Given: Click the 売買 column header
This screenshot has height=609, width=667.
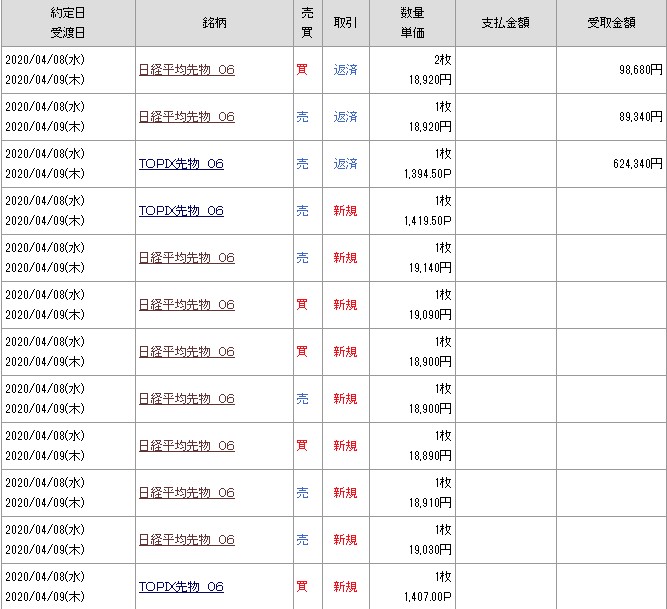Looking at the screenshot, I should point(307,23).
